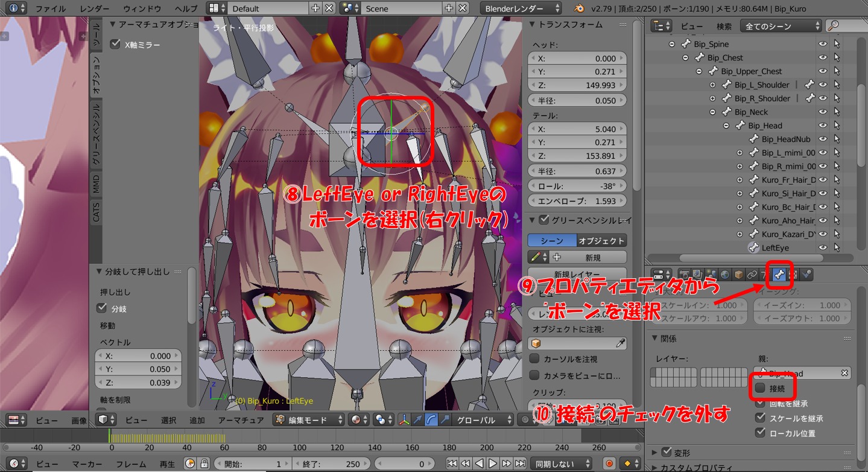Viewport: 868px width, 472px height.
Task: Open the Bone properties tab
Action: click(x=779, y=275)
